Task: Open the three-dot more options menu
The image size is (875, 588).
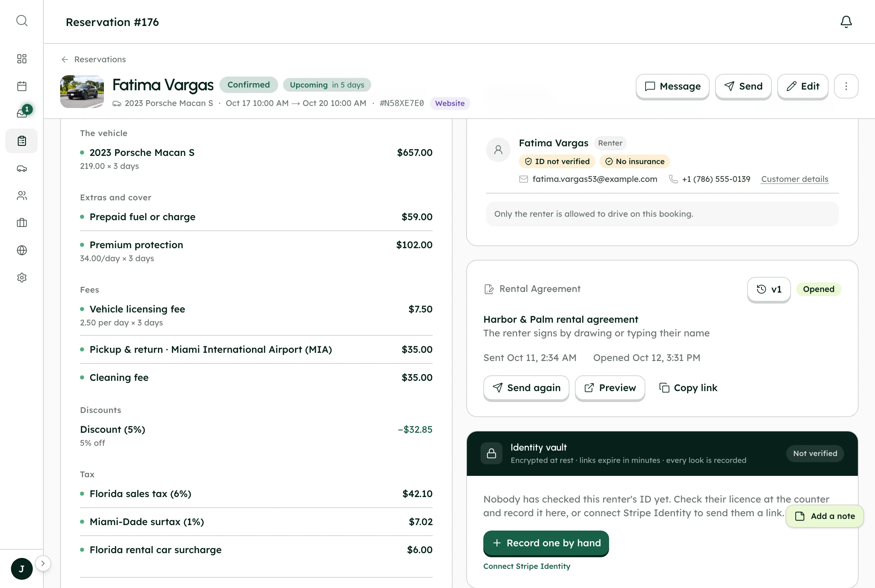Action: pyautogui.click(x=846, y=86)
